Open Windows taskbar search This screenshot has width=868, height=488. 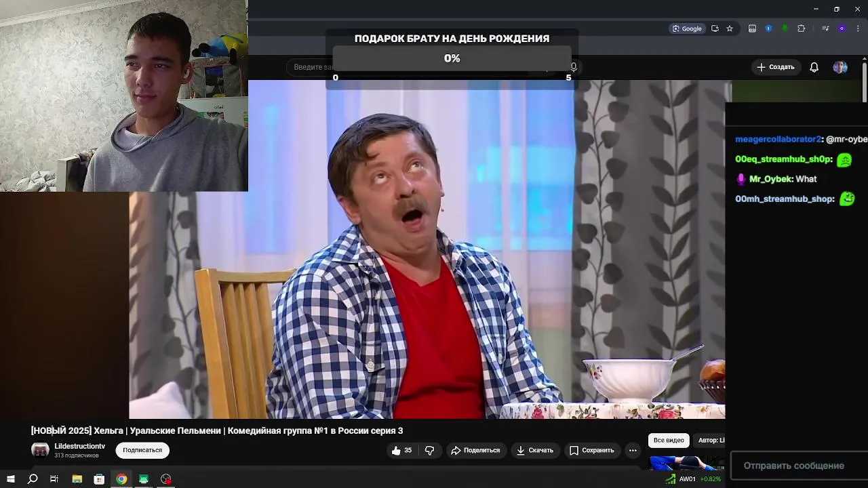(x=33, y=479)
